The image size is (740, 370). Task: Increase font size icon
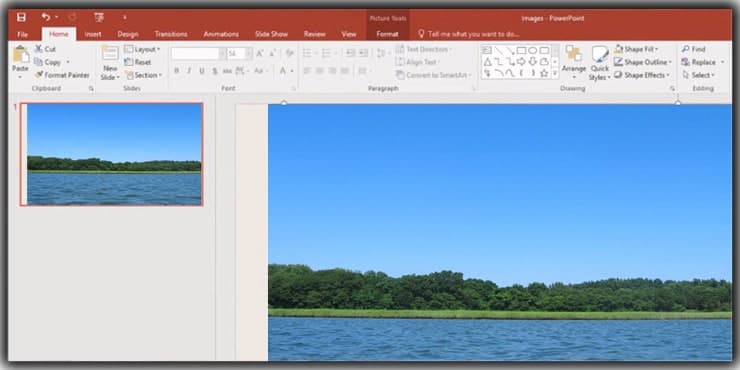(260, 53)
